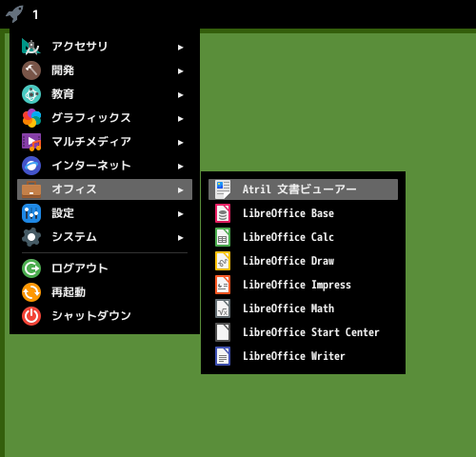Launch LibreOffice Draw from submenu
The width and height of the screenshot is (476, 457).
(303, 261)
